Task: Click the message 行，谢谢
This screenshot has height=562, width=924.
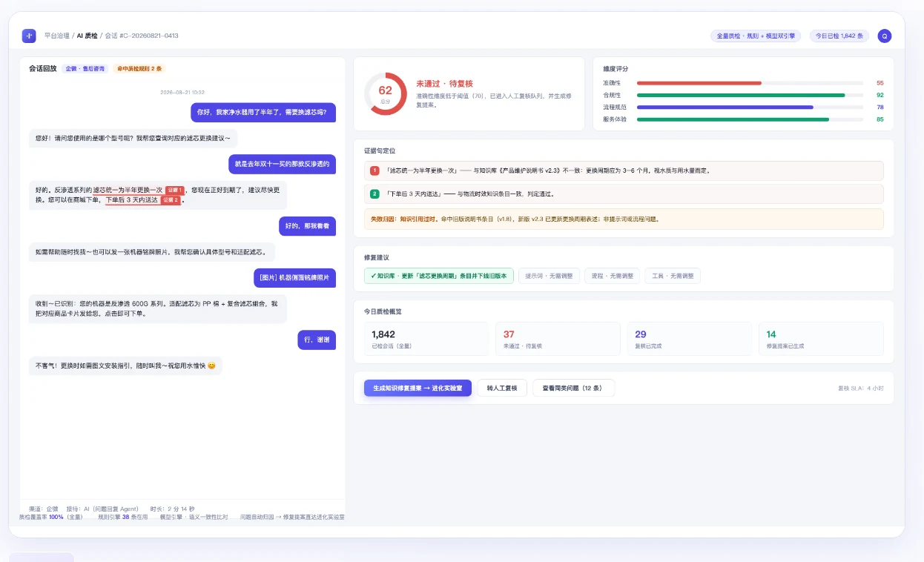Action: pos(317,340)
